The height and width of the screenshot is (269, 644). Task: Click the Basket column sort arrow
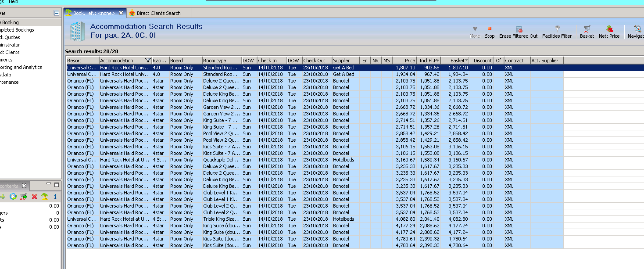(466, 61)
